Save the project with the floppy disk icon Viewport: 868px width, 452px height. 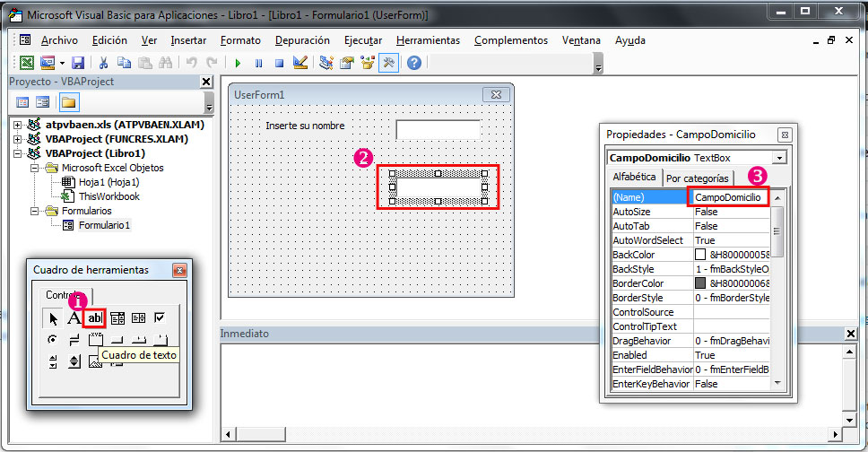coord(78,63)
